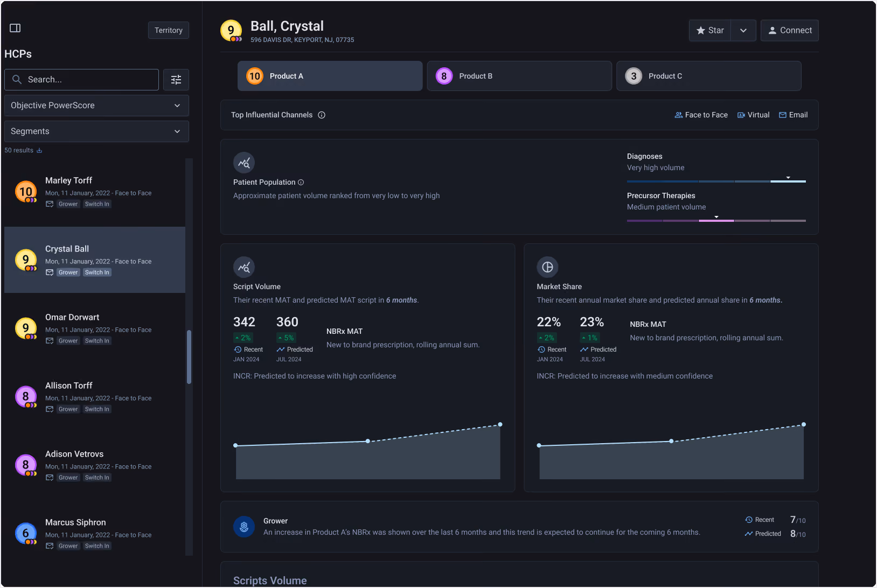Download the 50 results list
Viewport: 877px width, 588px height.
tap(39, 151)
